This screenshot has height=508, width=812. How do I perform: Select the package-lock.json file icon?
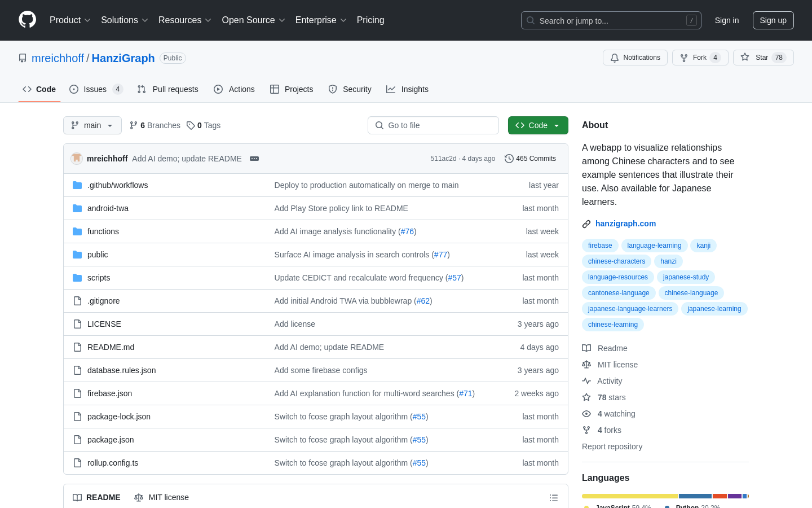click(77, 417)
